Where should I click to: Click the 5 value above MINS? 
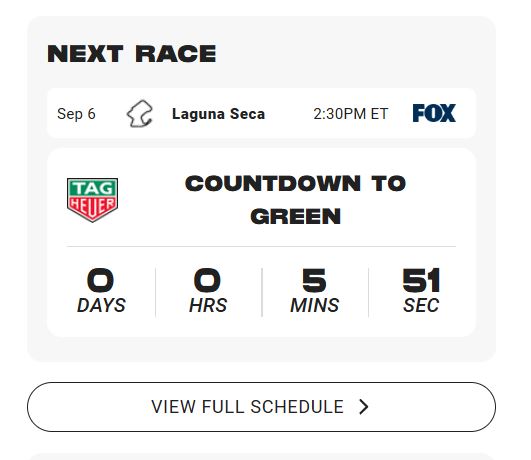tap(314, 280)
